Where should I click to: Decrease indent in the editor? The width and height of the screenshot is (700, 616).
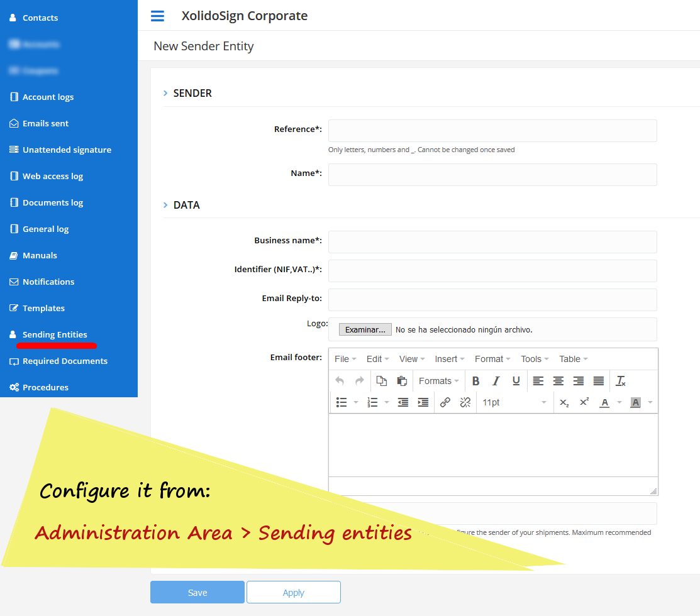403,402
